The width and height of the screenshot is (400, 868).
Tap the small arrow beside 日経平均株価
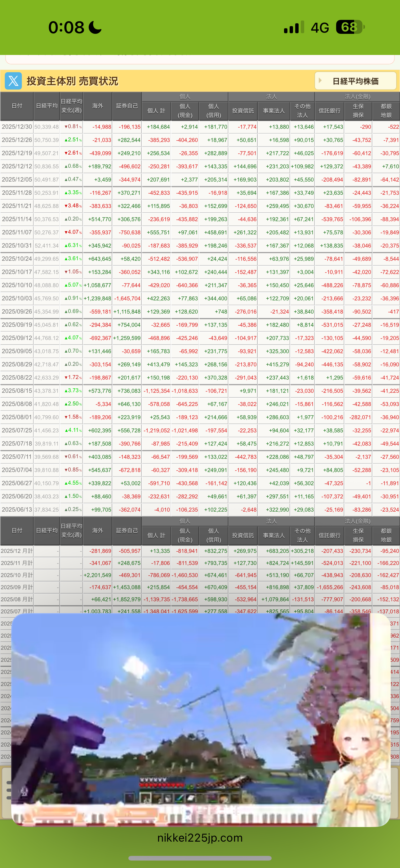point(320,80)
